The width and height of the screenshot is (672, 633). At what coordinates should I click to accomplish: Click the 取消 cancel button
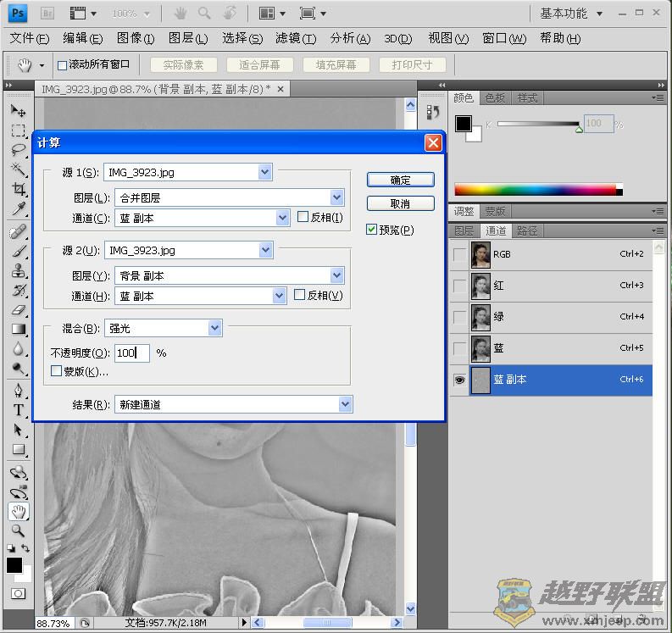(x=400, y=203)
